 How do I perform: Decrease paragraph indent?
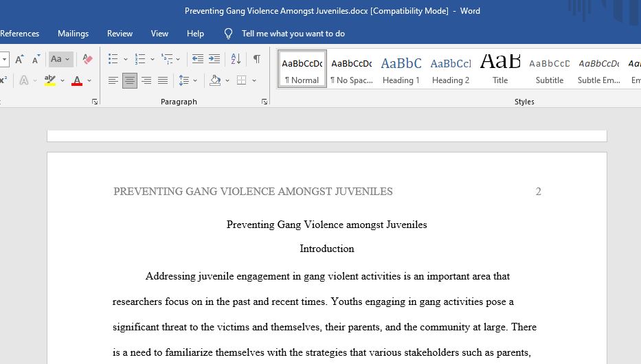click(198, 59)
